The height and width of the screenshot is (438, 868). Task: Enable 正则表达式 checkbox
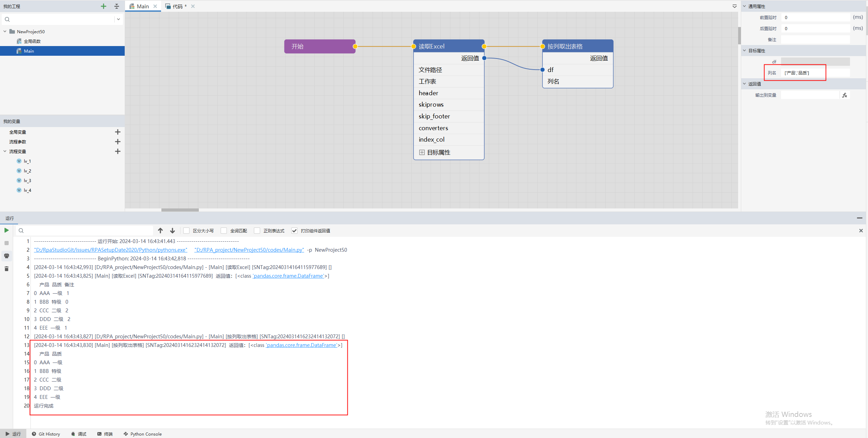click(x=257, y=231)
